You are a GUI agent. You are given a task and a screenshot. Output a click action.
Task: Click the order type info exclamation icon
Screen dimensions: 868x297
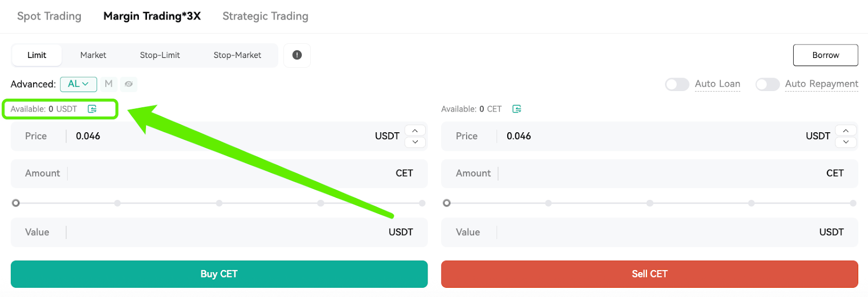tap(297, 55)
